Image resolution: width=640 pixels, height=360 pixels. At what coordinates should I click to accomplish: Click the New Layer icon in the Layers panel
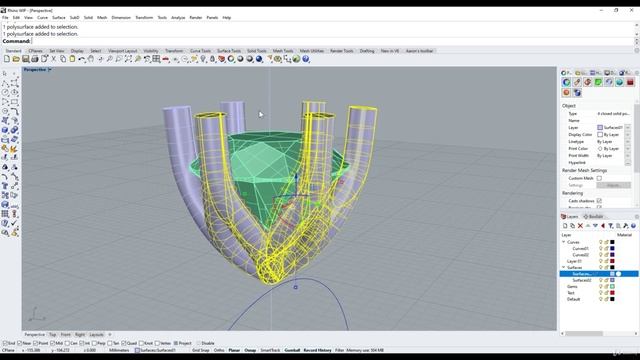point(565,226)
